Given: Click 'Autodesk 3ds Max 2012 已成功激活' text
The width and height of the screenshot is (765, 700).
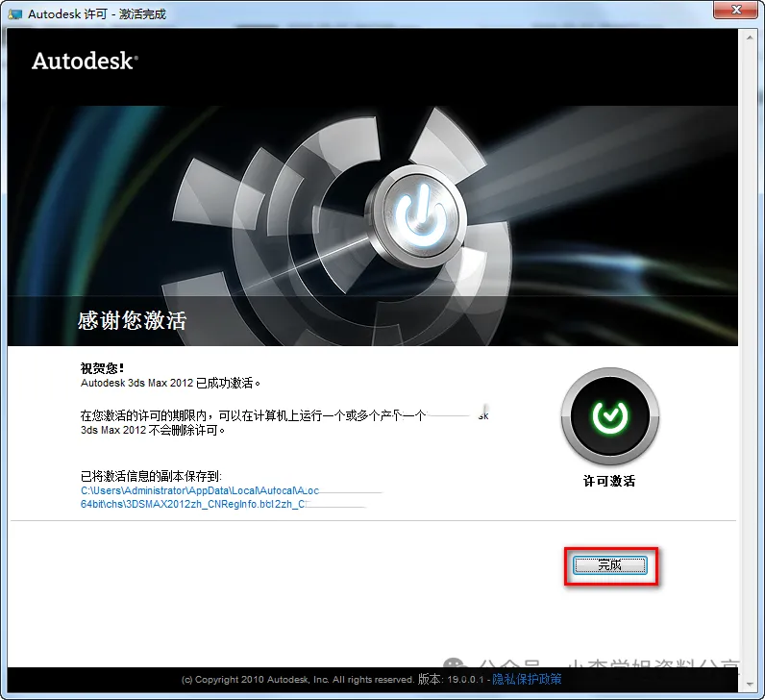Looking at the screenshot, I should [x=170, y=383].
